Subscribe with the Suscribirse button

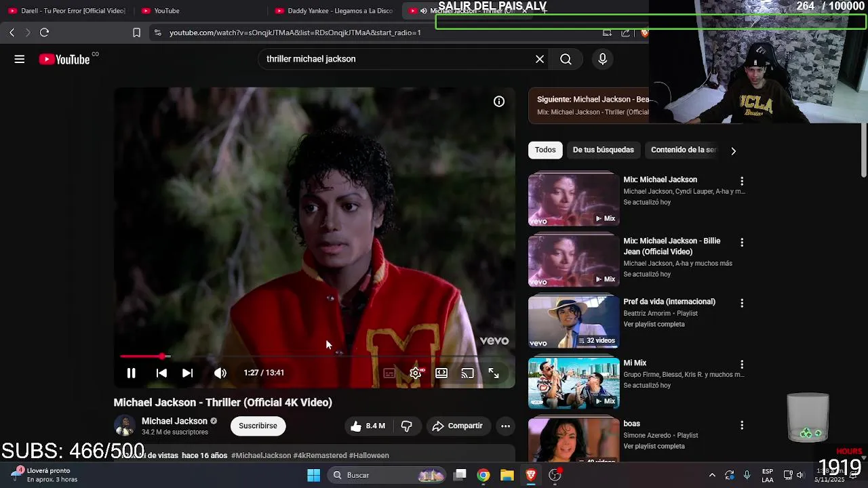pyautogui.click(x=258, y=426)
